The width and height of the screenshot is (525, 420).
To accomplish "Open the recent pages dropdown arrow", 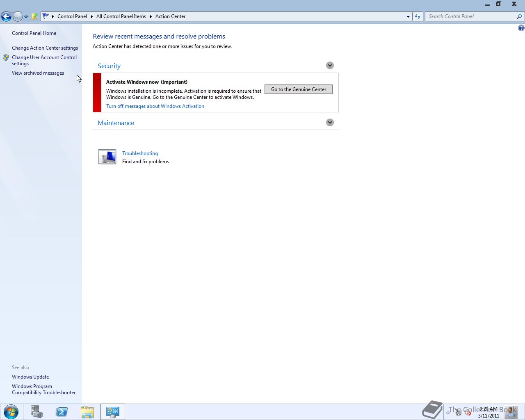I will 26,17.
